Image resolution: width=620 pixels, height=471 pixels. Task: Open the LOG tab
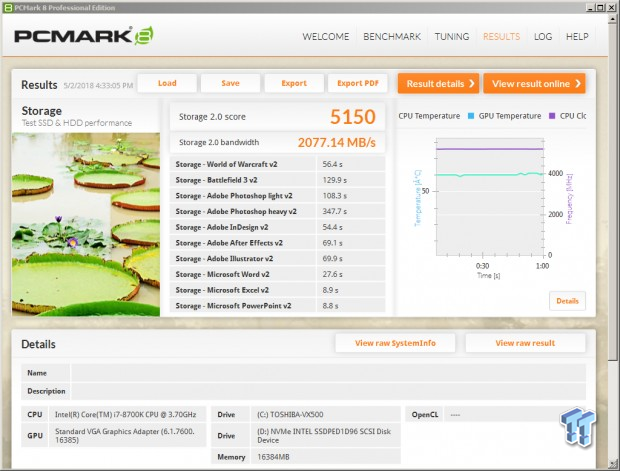pyautogui.click(x=543, y=37)
